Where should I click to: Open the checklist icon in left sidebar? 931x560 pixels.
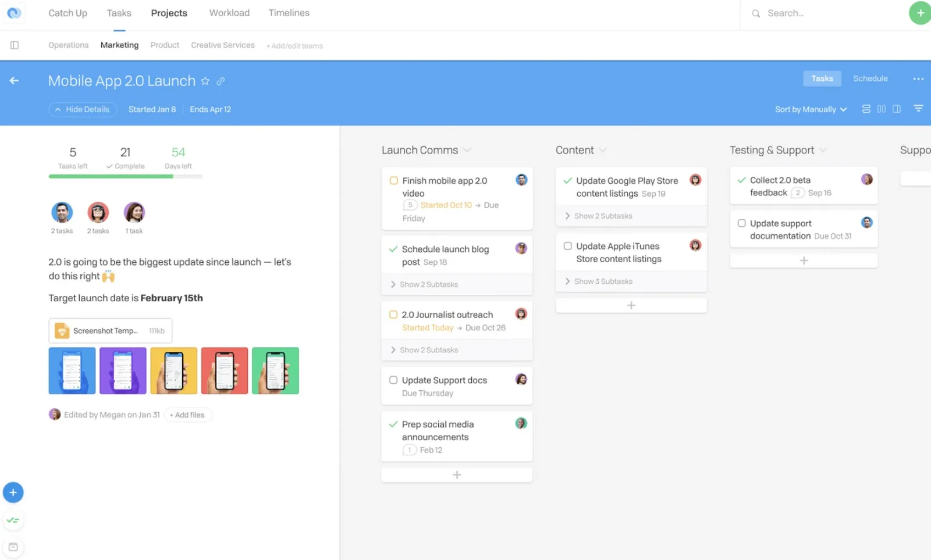13,520
